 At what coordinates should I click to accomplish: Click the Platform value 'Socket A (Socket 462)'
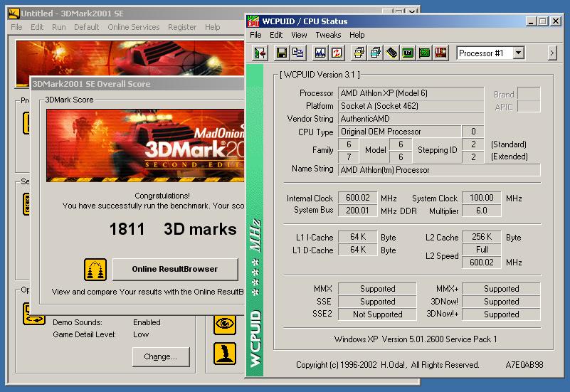coord(411,106)
